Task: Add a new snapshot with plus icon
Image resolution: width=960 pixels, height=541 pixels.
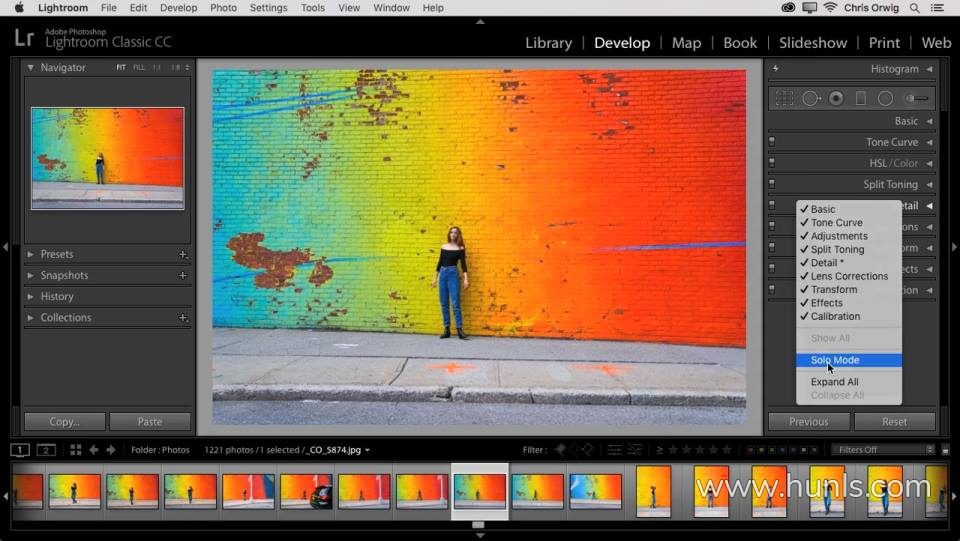Action: (x=182, y=275)
